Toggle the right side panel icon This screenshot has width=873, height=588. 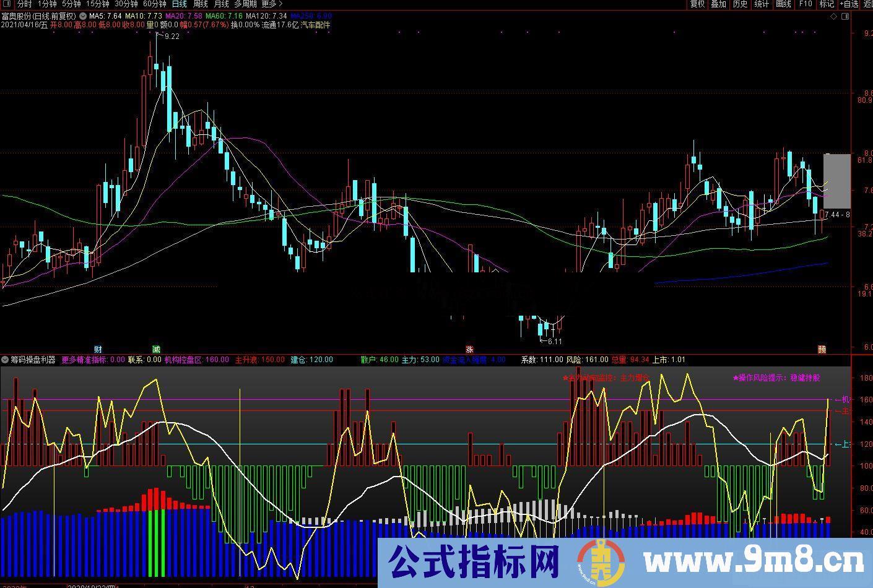[x=845, y=16]
